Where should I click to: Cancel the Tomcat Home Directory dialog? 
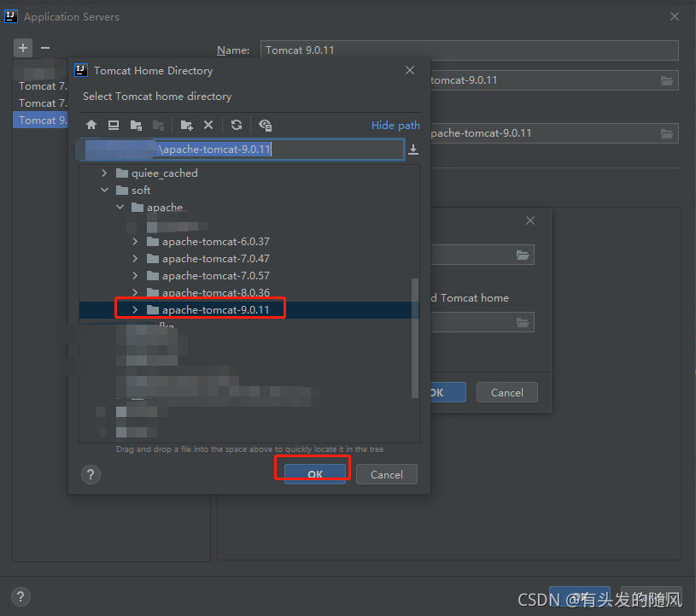[x=386, y=474]
